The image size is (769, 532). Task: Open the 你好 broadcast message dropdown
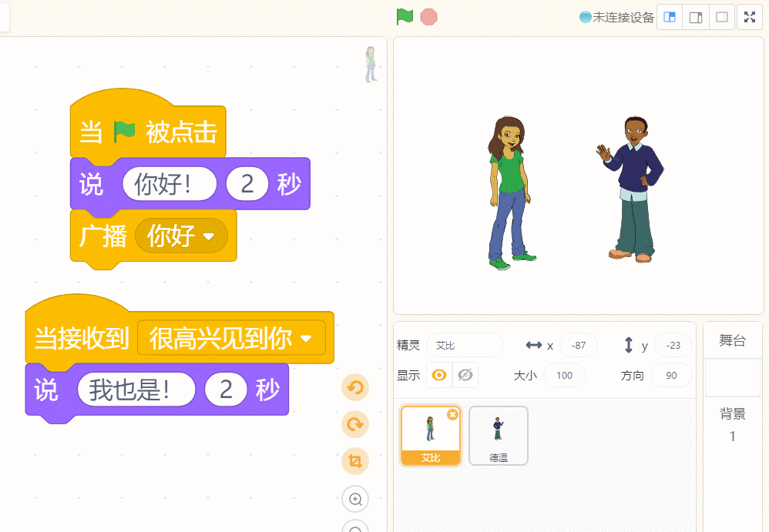181,236
